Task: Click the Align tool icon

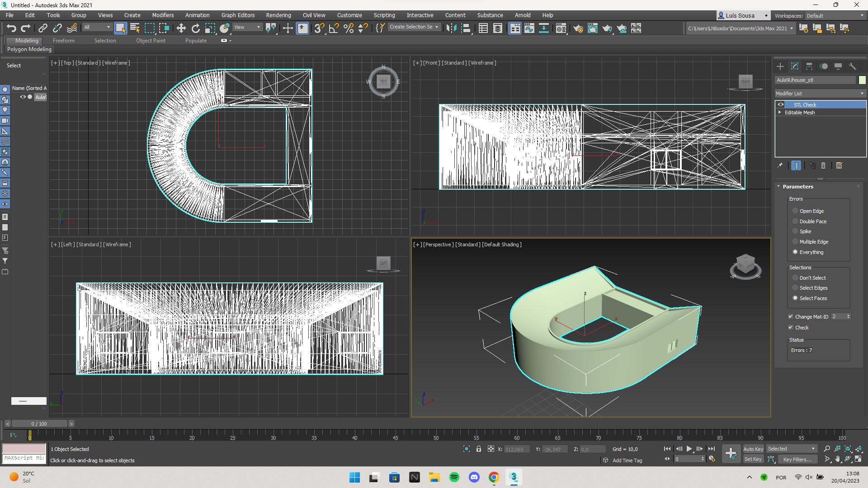Action: (466, 28)
